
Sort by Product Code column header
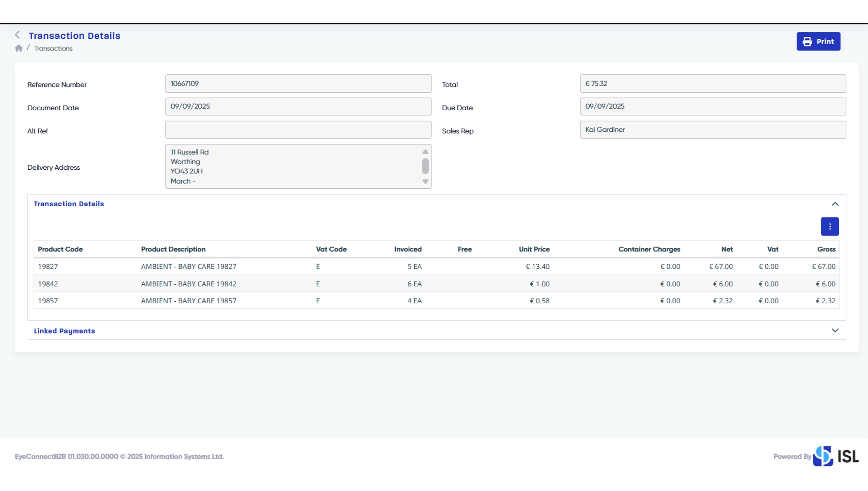[x=60, y=249]
